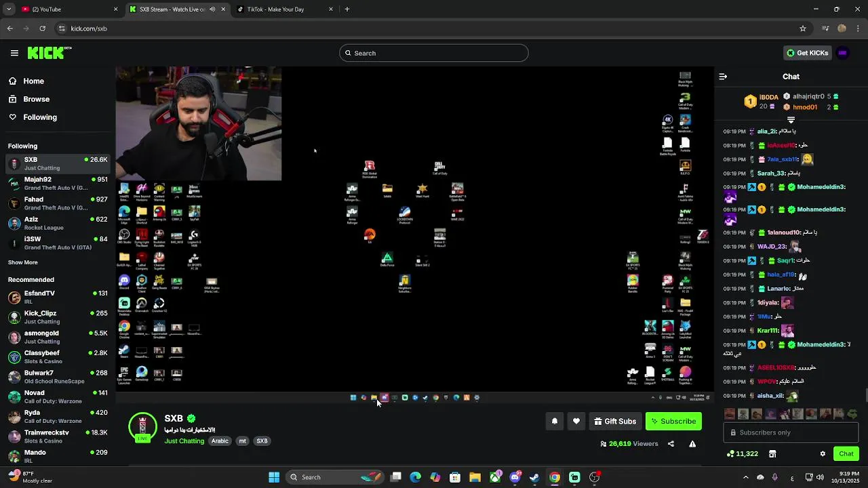Click SXB's live avatar
This screenshot has height=488, width=868.
[x=142, y=427]
